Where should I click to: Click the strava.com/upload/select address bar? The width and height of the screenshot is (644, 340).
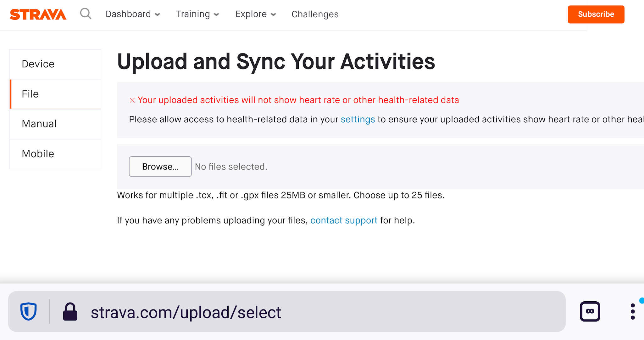coord(283,312)
